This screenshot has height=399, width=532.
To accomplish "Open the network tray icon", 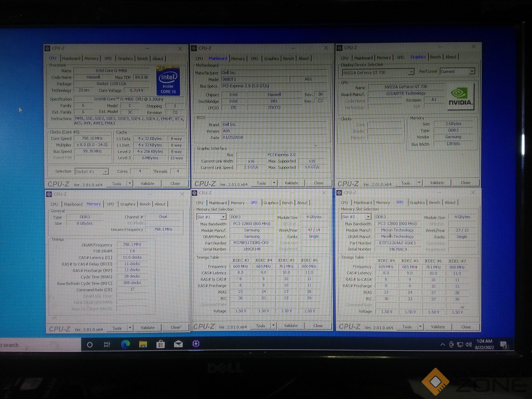I will tap(460, 345).
